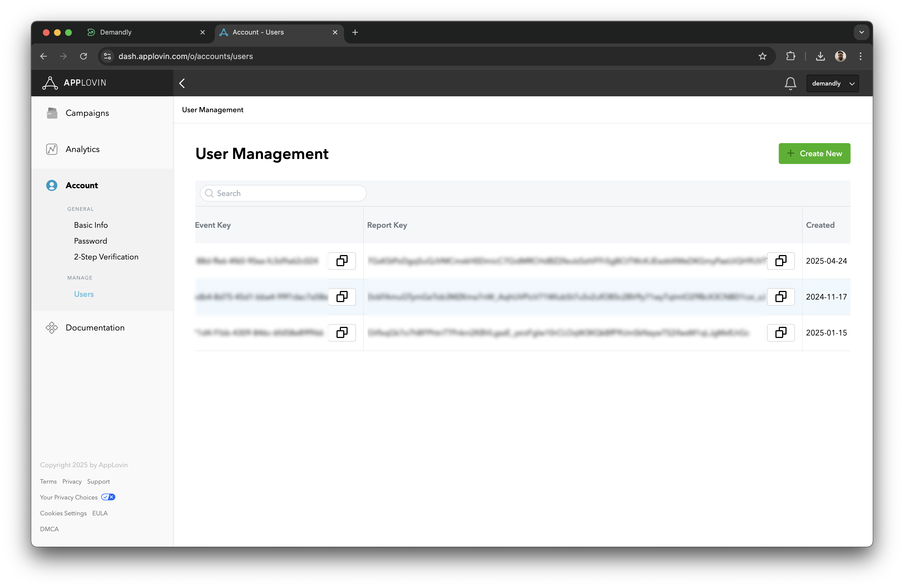Open the browser extensions puzzle icon

[x=790, y=56]
